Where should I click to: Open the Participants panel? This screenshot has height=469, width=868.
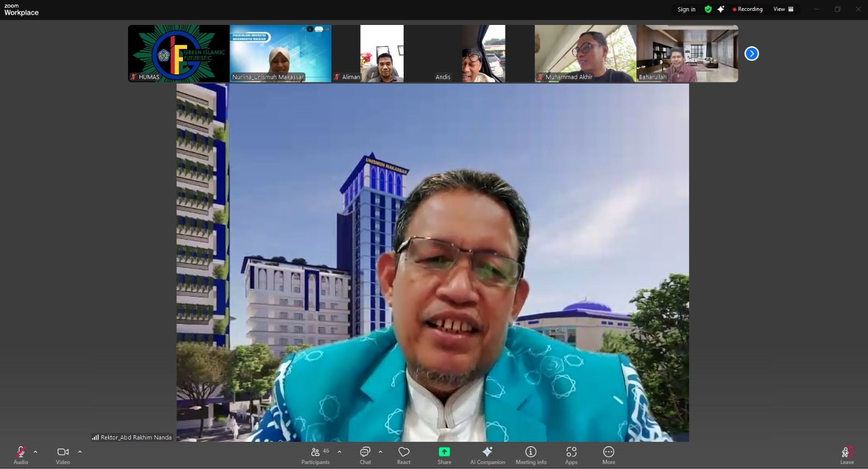315,455
